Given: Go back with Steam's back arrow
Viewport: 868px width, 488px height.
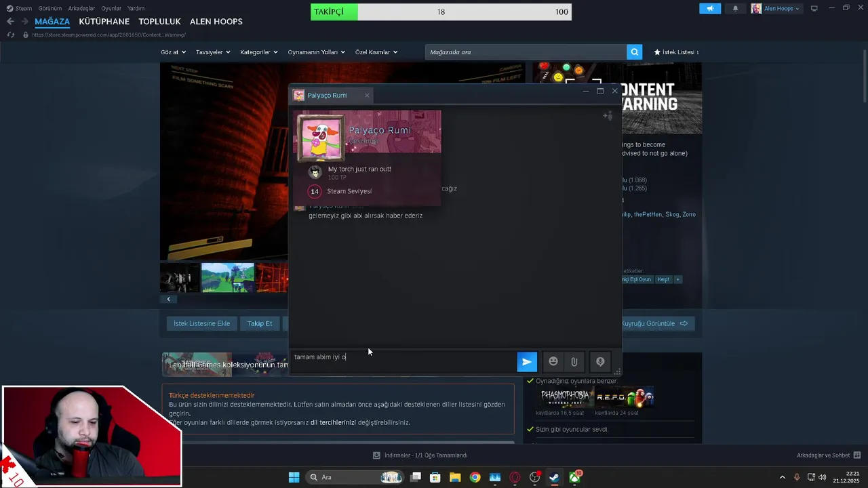Looking at the screenshot, I should pyautogui.click(x=10, y=22).
